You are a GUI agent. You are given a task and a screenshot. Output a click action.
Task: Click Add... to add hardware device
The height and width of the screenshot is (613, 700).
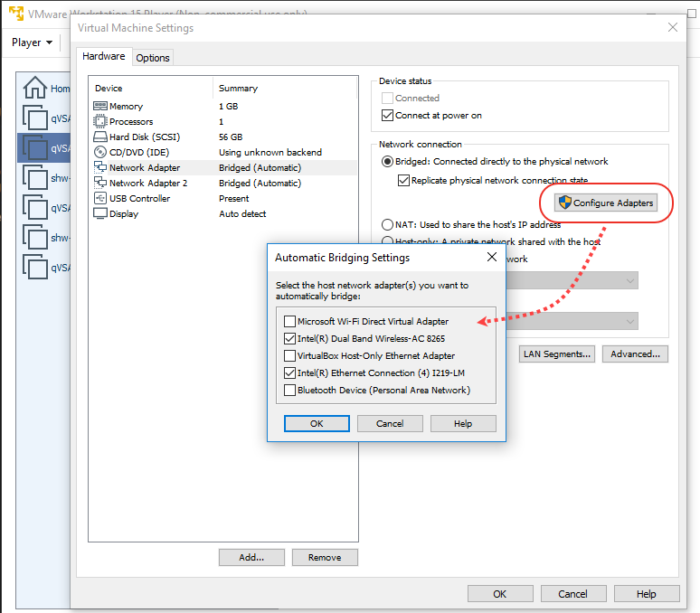pyautogui.click(x=251, y=557)
